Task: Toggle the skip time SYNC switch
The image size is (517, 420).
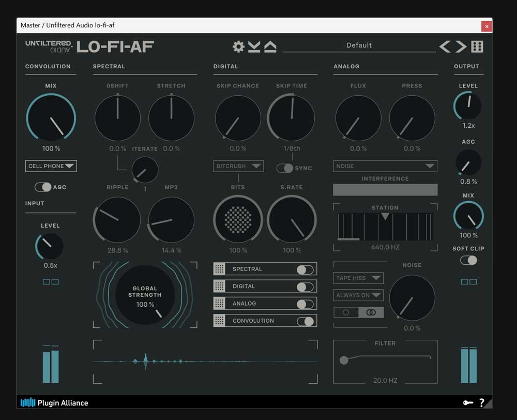Action: click(285, 168)
